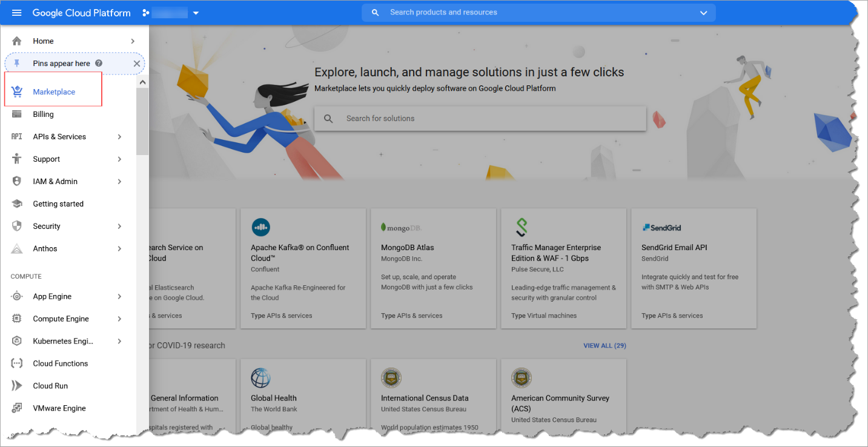Open the hamburger navigation menu

tap(16, 13)
